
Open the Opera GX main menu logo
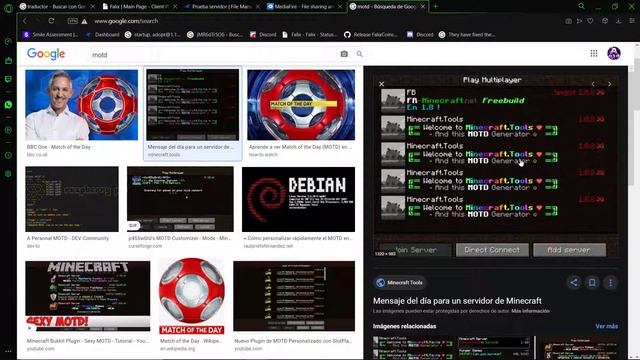(8, 7)
